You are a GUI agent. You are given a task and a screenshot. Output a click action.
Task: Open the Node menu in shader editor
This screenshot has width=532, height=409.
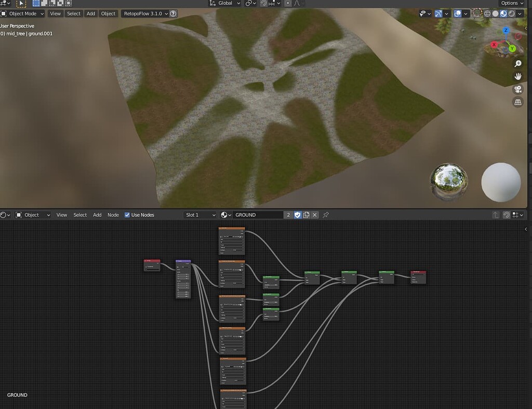[x=113, y=214]
